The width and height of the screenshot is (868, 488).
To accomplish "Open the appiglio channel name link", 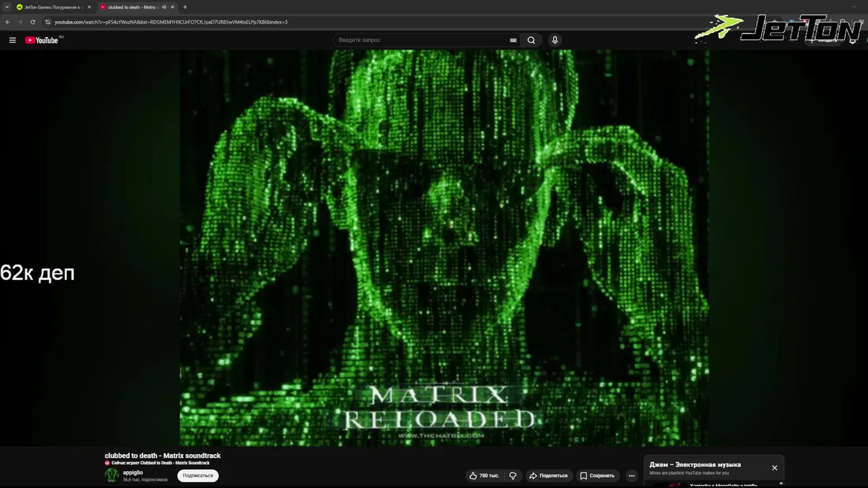I will [133, 472].
